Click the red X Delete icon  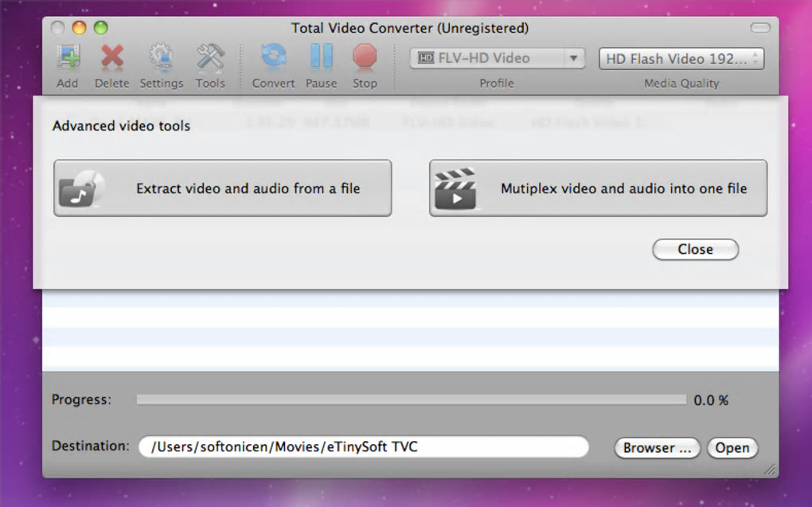tap(112, 57)
